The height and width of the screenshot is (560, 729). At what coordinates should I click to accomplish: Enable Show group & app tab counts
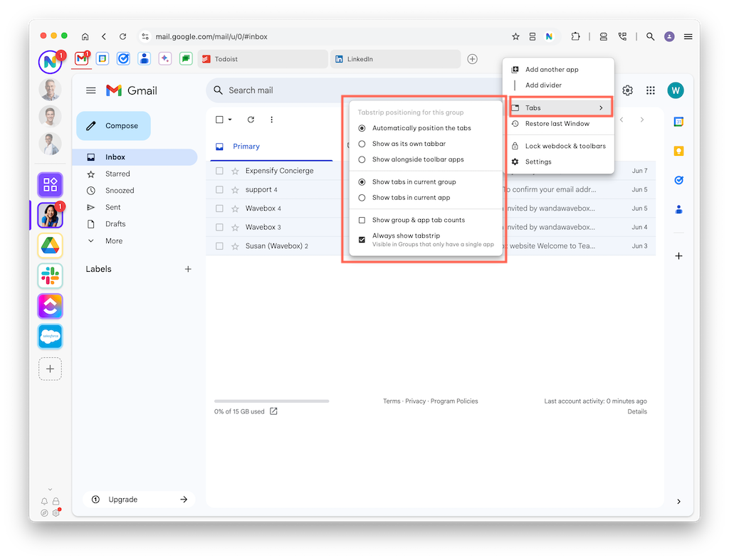pos(412,220)
